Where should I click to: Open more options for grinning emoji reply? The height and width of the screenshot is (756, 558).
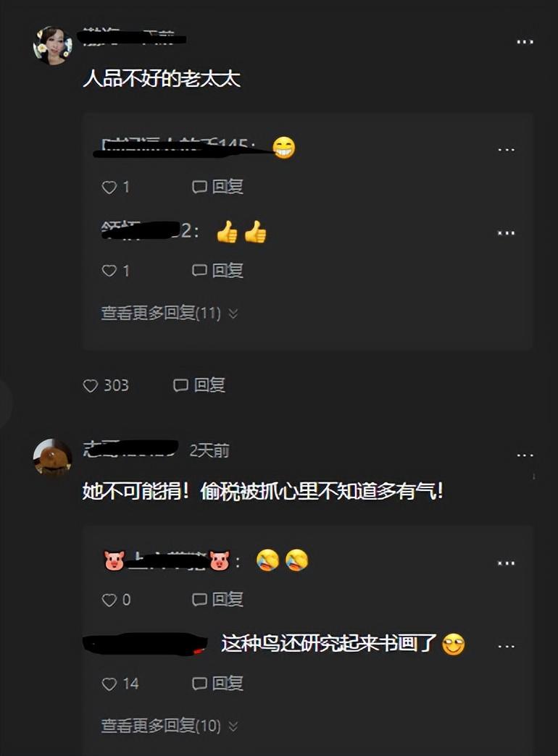tap(506, 150)
